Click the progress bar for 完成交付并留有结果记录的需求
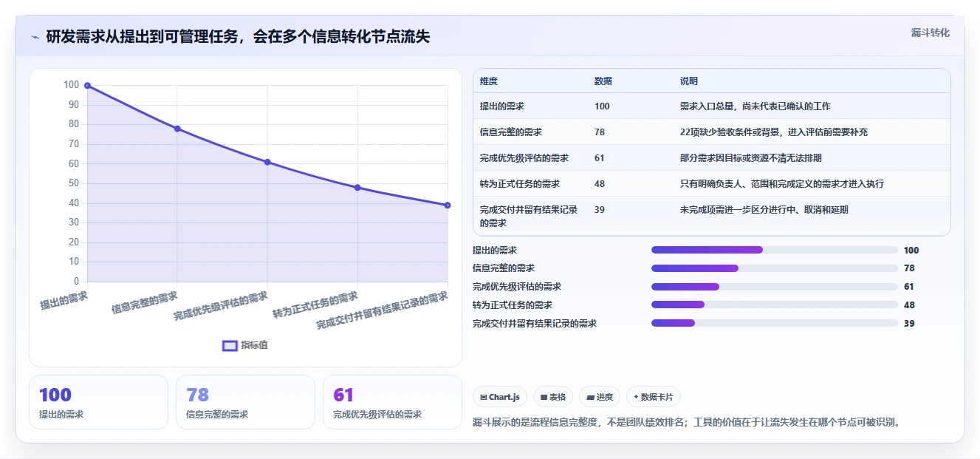The width and height of the screenshot is (980, 459). pyautogui.click(x=774, y=323)
